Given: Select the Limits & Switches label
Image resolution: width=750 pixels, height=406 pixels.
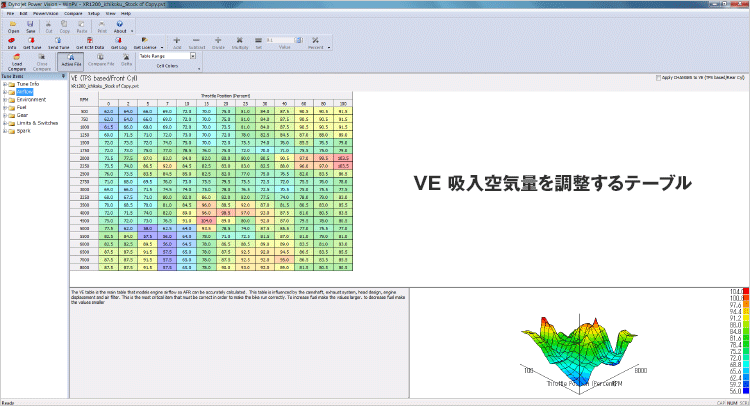Looking at the screenshot, I should click(37, 123).
